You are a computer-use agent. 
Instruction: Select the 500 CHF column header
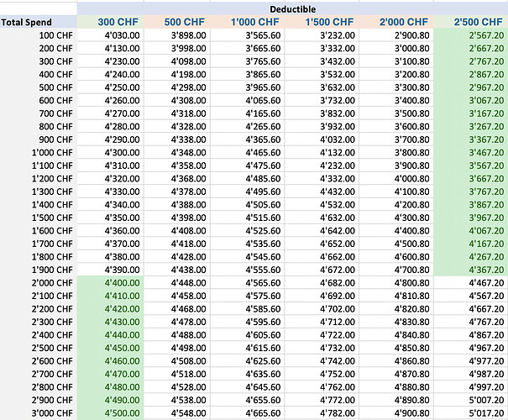[x=177, y=22]
